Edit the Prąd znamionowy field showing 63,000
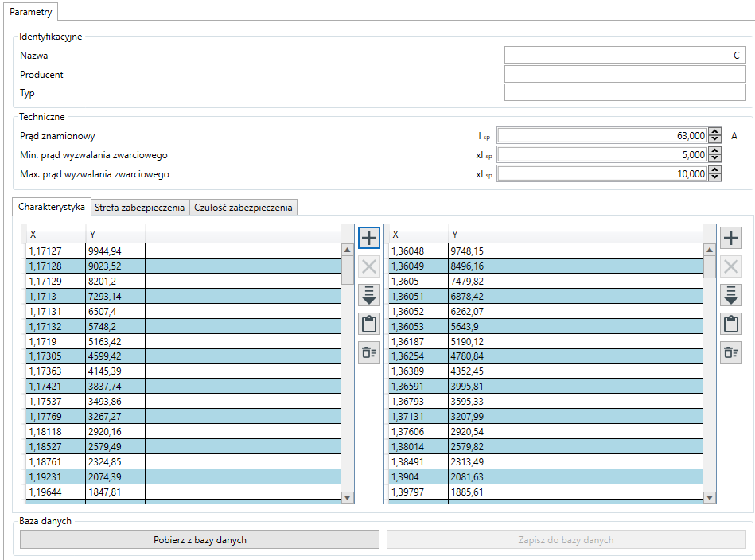 click(602, 136)
